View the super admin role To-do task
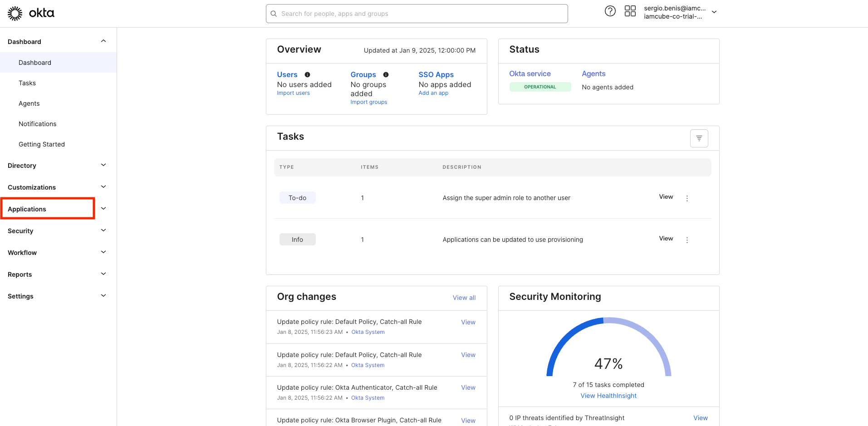 666,197
